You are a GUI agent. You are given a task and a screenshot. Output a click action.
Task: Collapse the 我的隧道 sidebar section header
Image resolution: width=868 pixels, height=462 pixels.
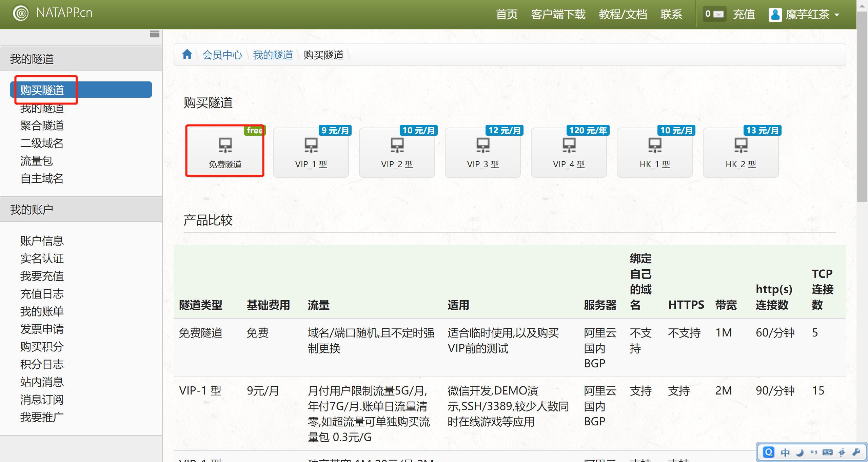point(81,59)
